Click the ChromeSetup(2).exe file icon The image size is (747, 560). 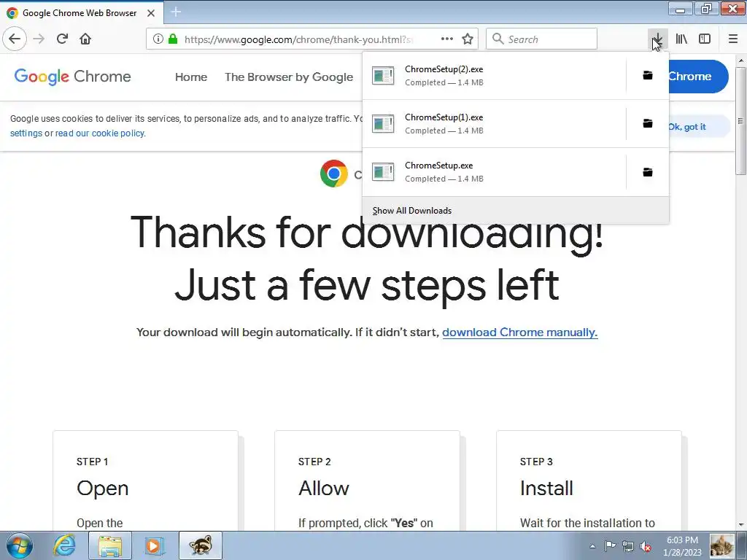[x=383, y=76]
